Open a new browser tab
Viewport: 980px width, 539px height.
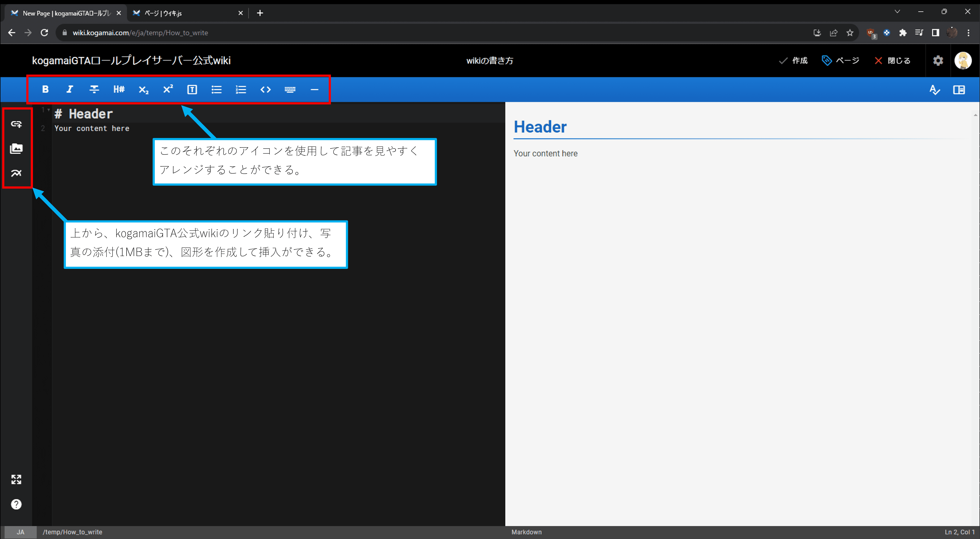[260, 13]
